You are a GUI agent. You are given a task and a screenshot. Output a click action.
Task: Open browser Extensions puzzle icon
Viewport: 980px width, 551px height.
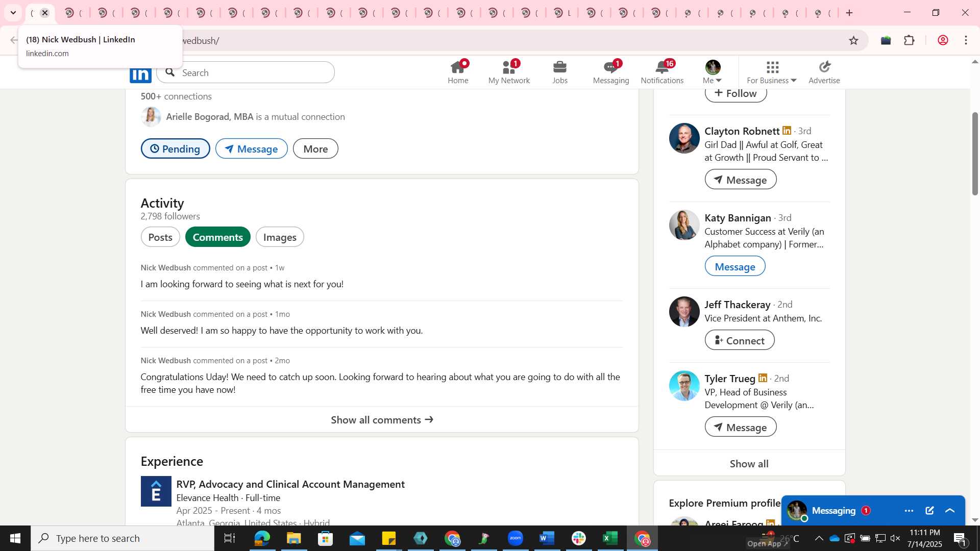[909, 40]
